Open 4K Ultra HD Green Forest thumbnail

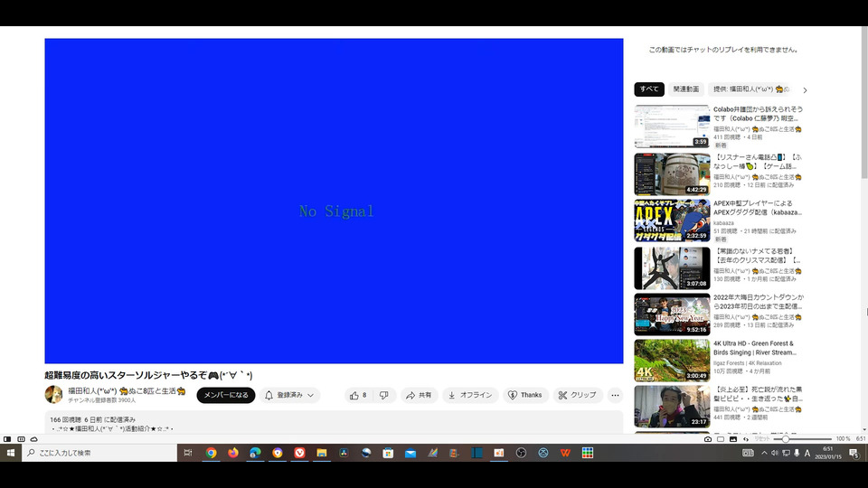(x=672, y=361)
